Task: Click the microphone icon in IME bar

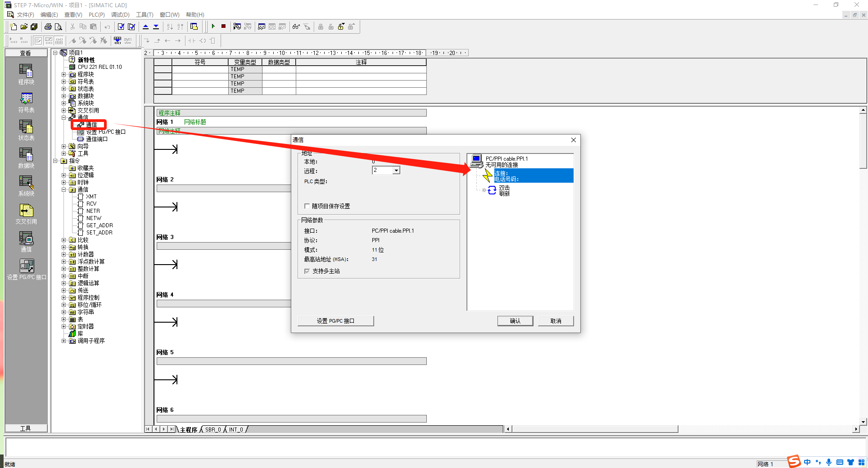Action: tap(829, 462)
